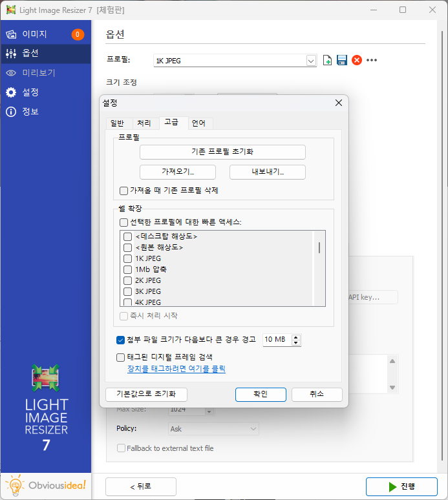This screenshot has height=500, width=448.
Task: Click the profile list scrollbar thumb
Action: click(319, 248)
